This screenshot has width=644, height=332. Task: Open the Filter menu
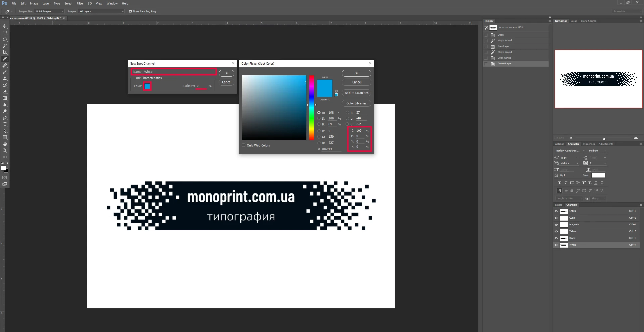pyautogui.click(x=80, y=3)
